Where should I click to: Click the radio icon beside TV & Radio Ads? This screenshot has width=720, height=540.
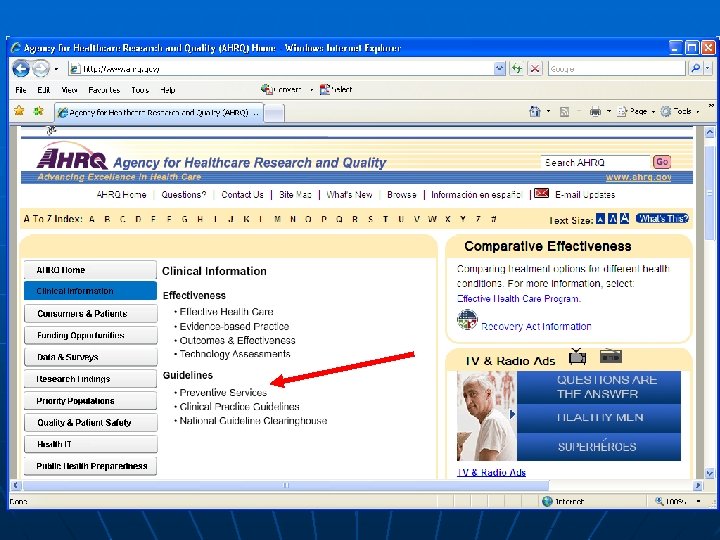pyautogui.click(x=611, y=356)
